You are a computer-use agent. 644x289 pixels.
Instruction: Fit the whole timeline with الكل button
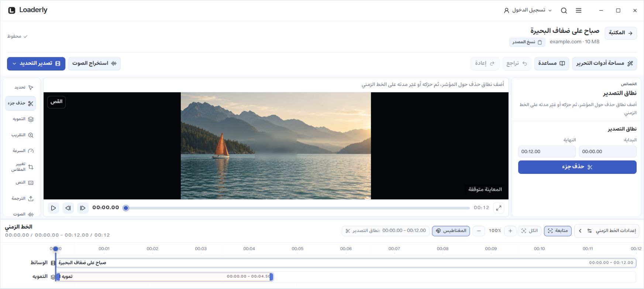[530, 231]
